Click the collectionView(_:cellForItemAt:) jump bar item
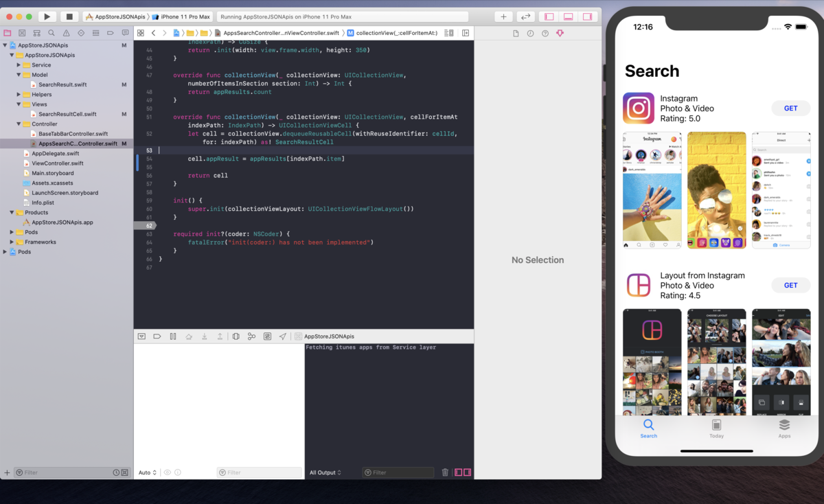This screenshot has width=824, height=504. click(x=392, y=33)
